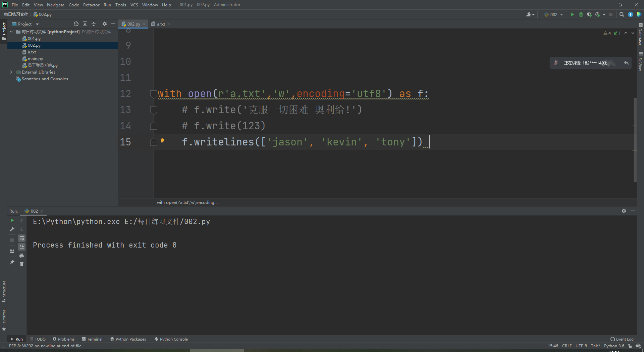Open the user account dropdown in toolbar
The width and height of the screenshot is (644, 352).
pos(530,14)
